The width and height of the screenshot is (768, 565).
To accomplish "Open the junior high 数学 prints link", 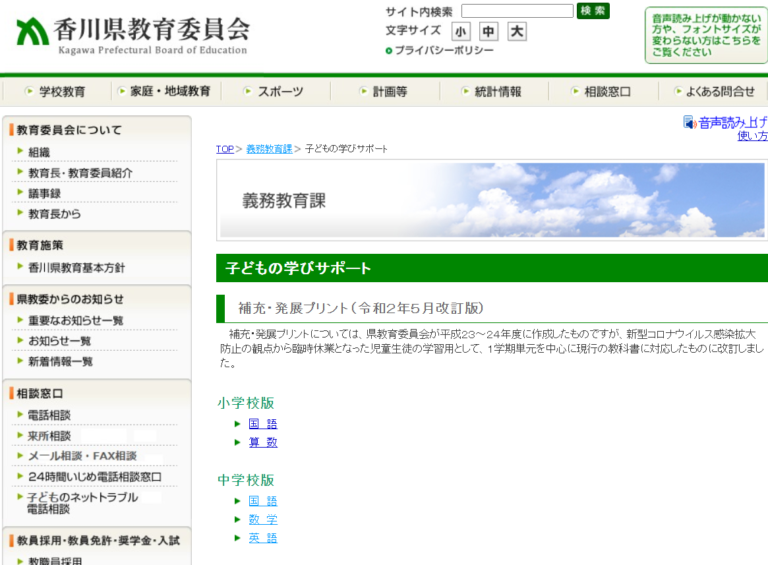I will pos(263,519).
